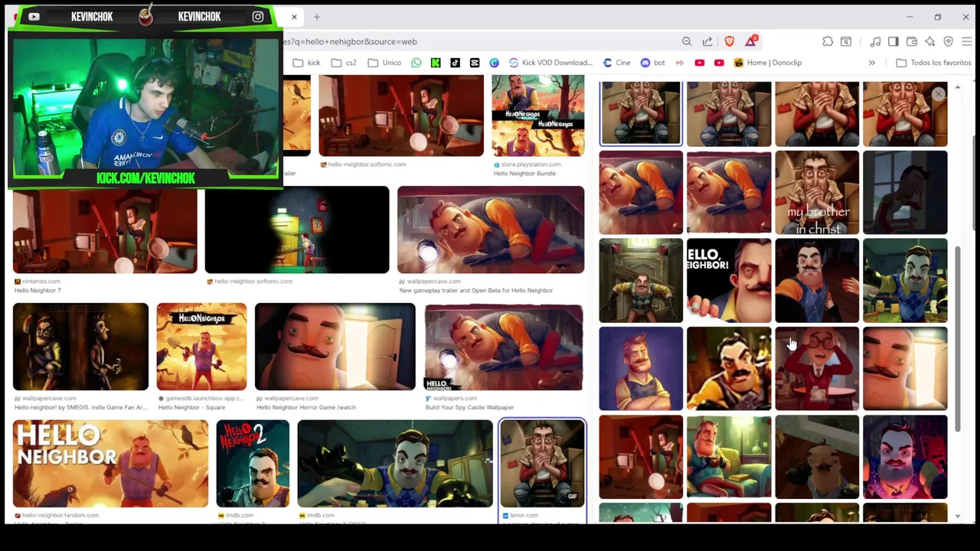Open the Brave Playlist music note icon

[875, 41]
